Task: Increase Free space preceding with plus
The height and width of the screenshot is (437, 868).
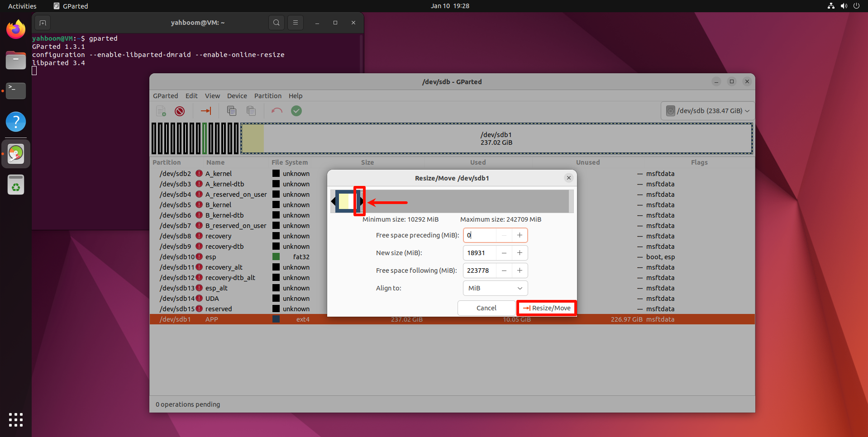Action: pos(520,235)
